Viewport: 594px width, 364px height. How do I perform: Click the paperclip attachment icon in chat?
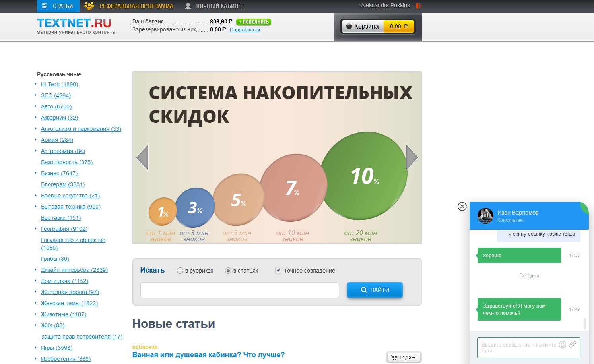[573, 345]
